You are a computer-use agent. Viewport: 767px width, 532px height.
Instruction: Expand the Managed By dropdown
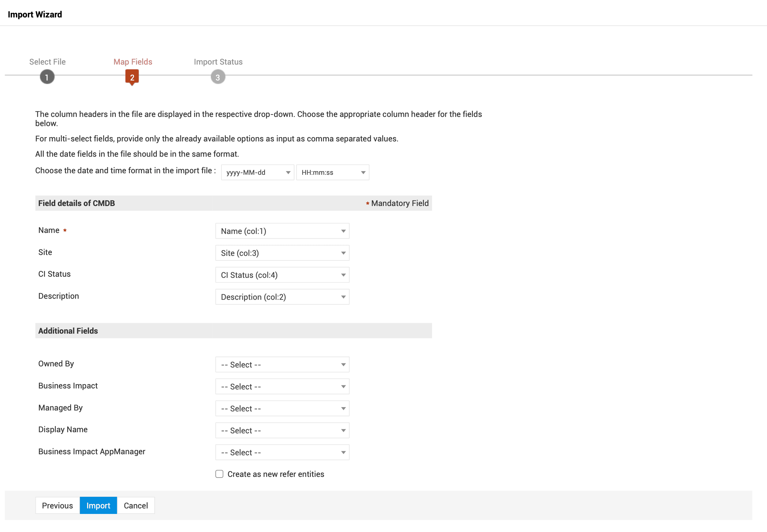(x=282, y=409)
